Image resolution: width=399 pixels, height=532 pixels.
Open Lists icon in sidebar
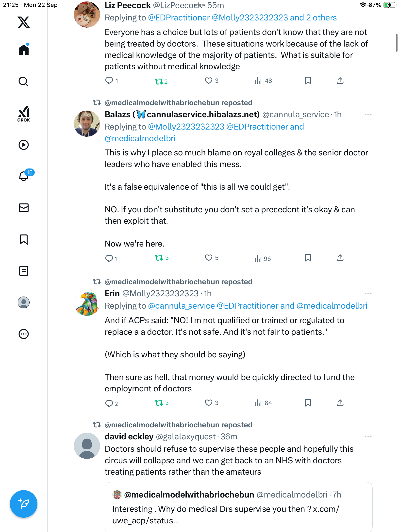pyautogui.click(x=24, y=271)
